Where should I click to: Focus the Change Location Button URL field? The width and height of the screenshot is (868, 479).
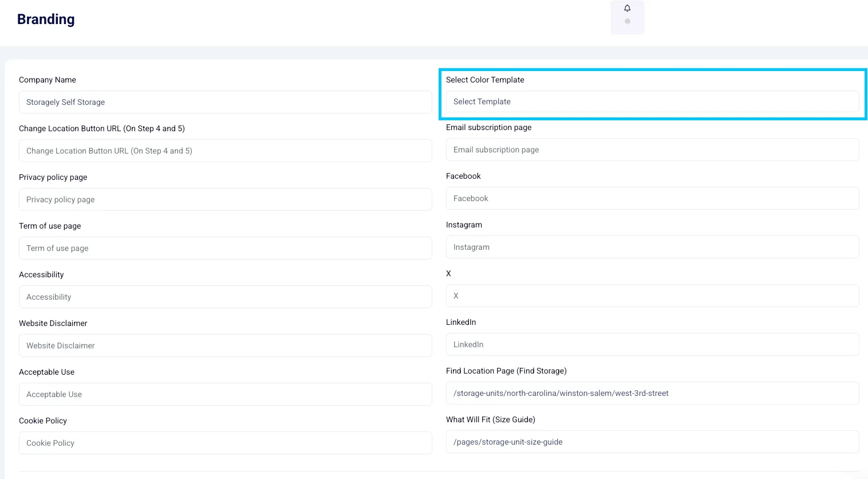tap(226, 151)
